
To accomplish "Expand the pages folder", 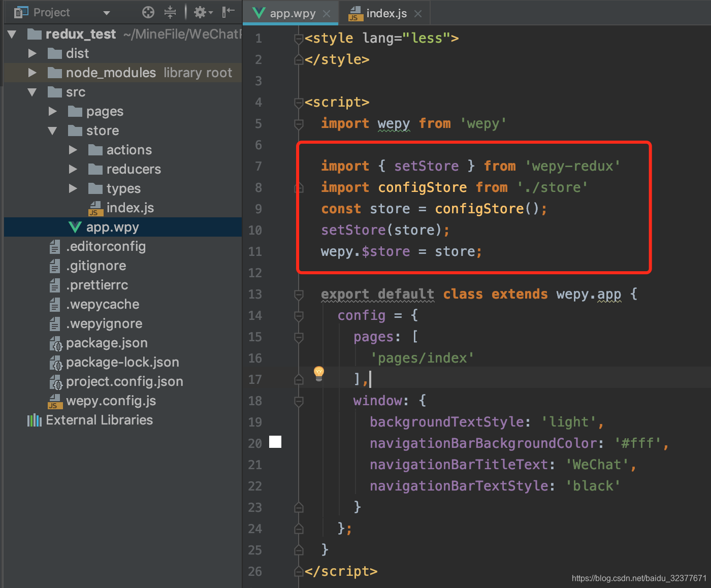I will [53, 111].
